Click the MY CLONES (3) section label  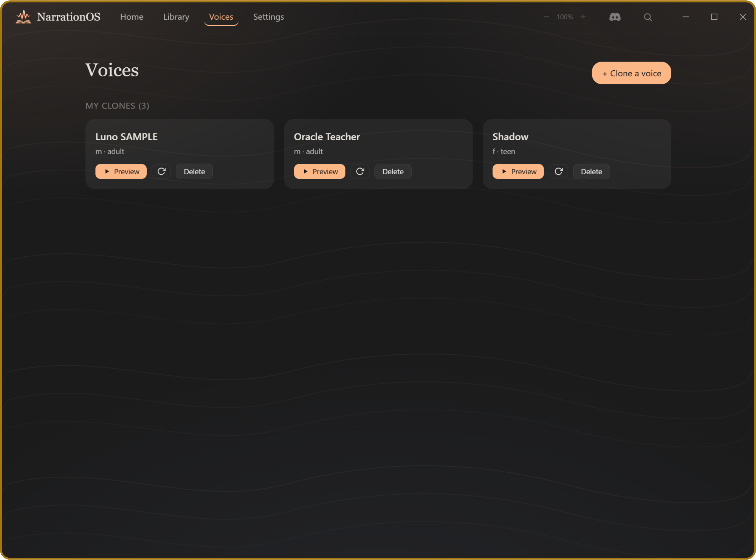(x=117, y=106)
